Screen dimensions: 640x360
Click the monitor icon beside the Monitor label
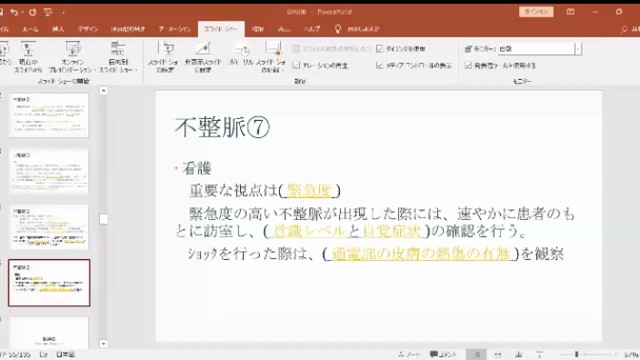(x=468, y=49)
